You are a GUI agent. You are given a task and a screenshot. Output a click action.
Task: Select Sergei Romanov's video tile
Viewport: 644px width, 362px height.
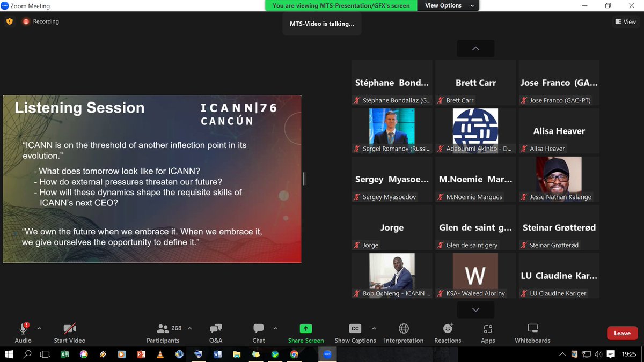click(392, 131)
